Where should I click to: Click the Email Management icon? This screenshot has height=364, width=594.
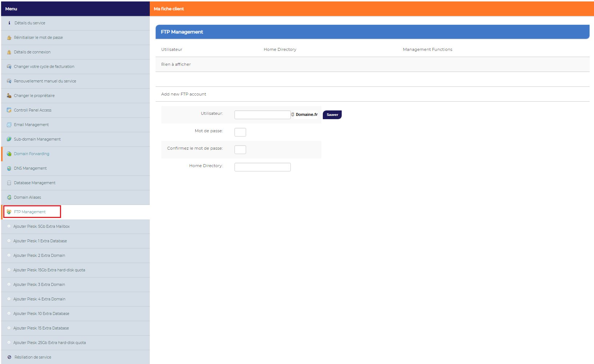(x=9, y=125)
